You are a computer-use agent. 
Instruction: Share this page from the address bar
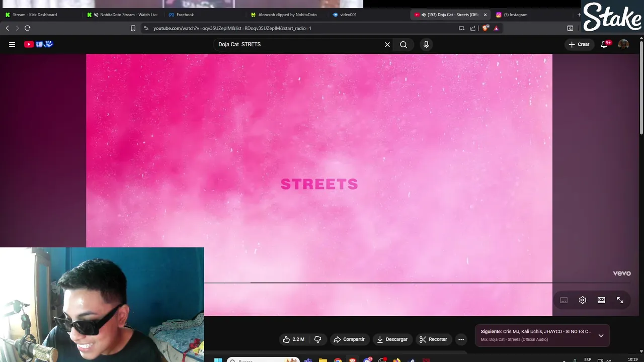point(473,28)
